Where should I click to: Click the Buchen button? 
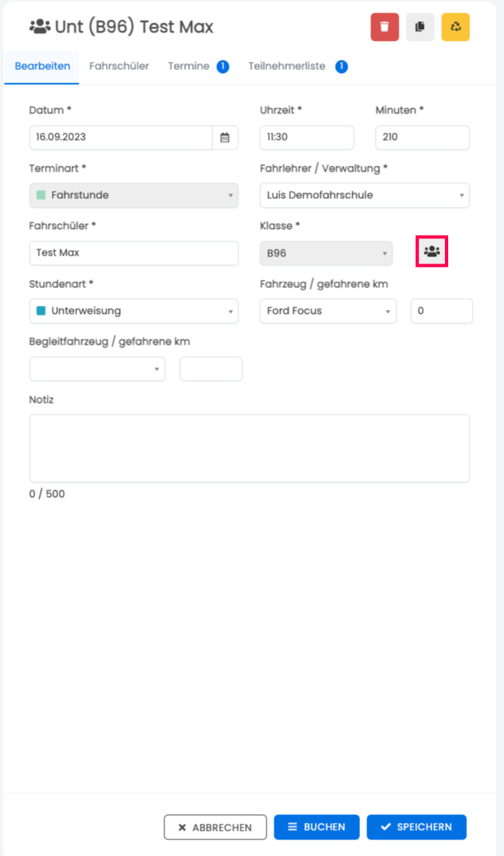pyautogui.click(x=316, y=827)
